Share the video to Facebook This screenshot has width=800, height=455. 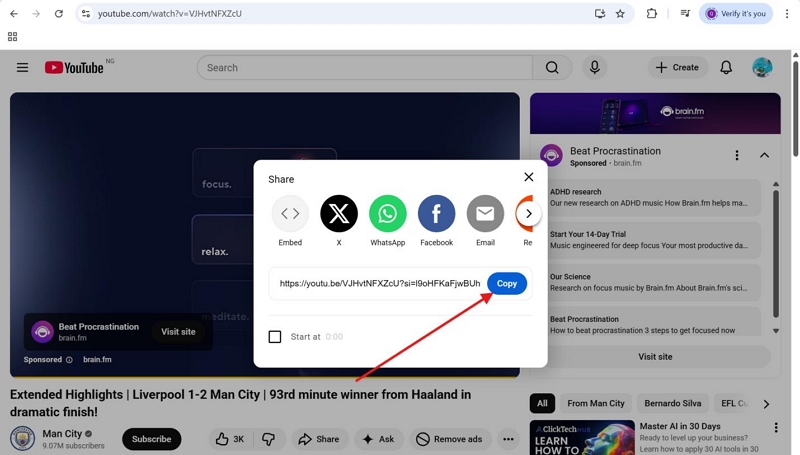[436, 221]
